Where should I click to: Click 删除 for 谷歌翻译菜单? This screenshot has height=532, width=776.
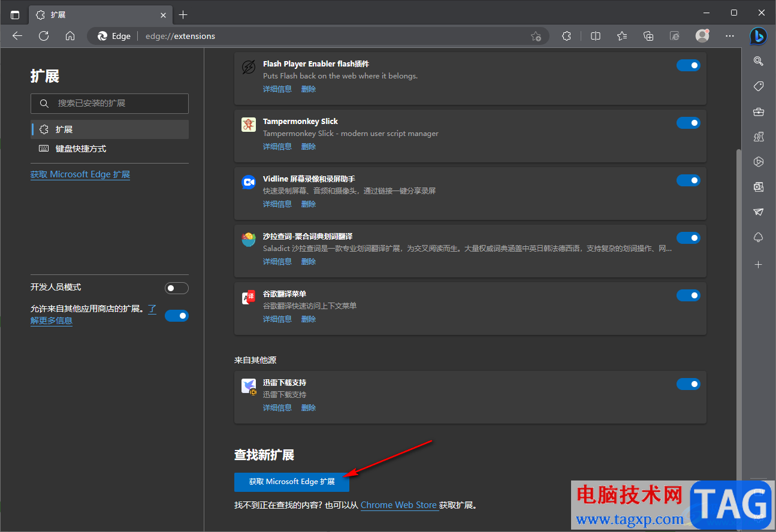[309, 319]
